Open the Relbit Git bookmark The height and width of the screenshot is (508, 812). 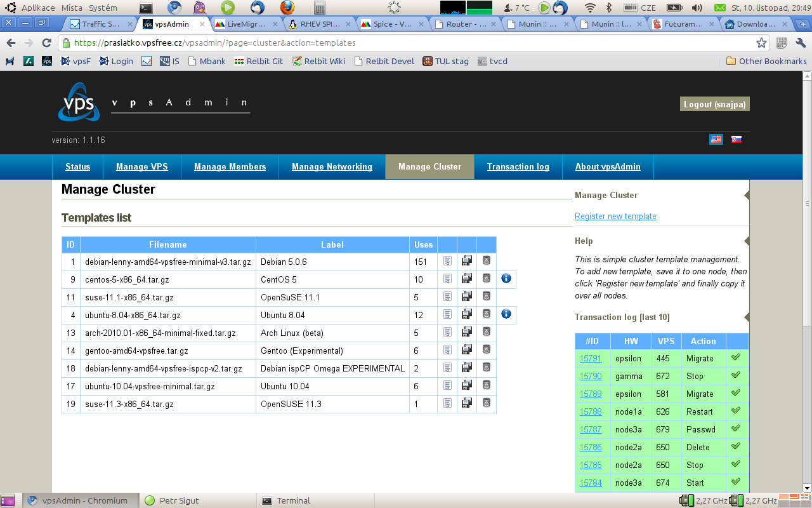click(x=258, y=62)
